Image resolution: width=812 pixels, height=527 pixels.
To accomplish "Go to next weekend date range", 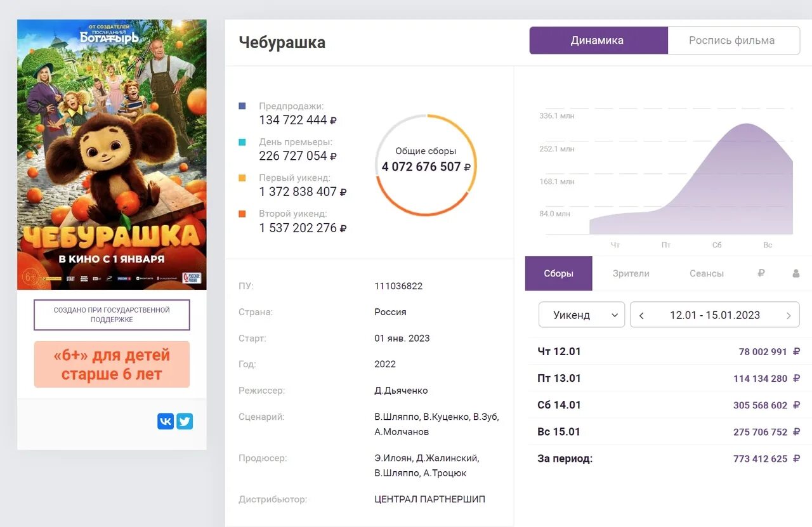I will point(789,315).
